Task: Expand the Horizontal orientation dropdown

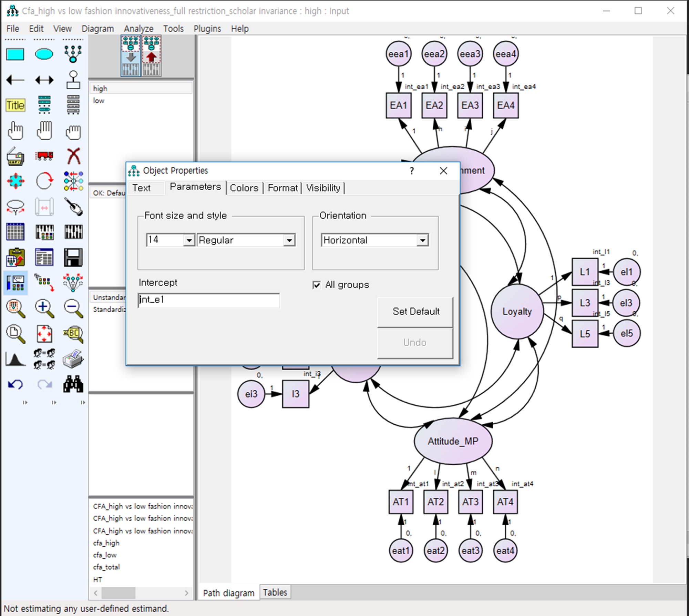Action: 422,240
